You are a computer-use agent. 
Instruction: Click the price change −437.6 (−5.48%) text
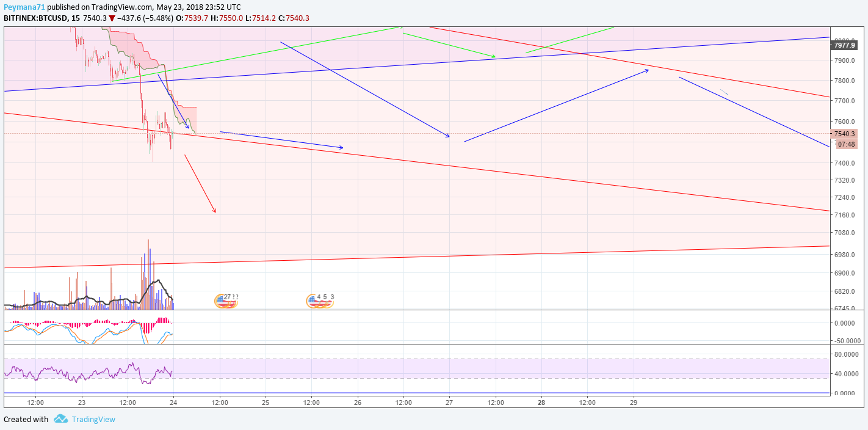(x=145, y=18)
